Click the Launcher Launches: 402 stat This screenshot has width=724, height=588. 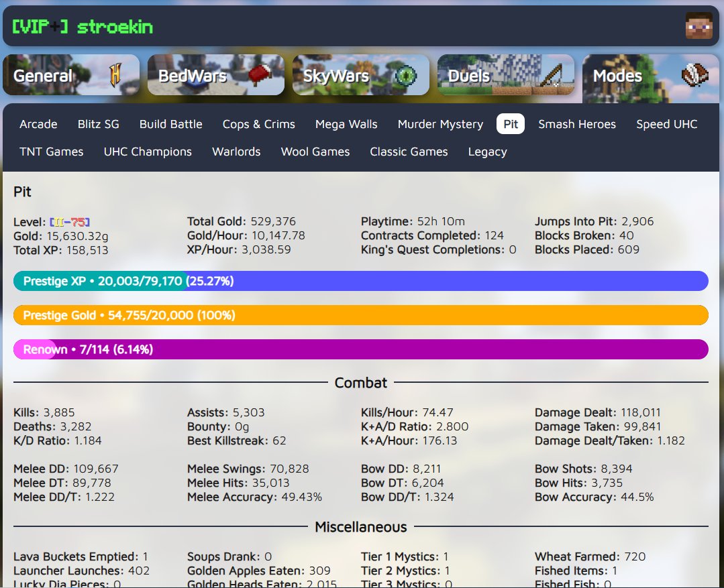click(81, 571)
